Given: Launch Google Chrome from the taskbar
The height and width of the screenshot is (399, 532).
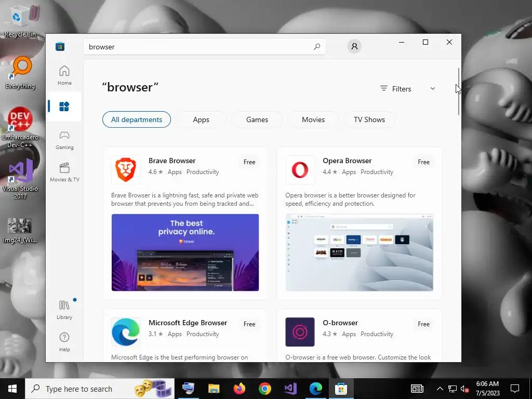Looking at the screenshot, I should [x=264, y=389].
